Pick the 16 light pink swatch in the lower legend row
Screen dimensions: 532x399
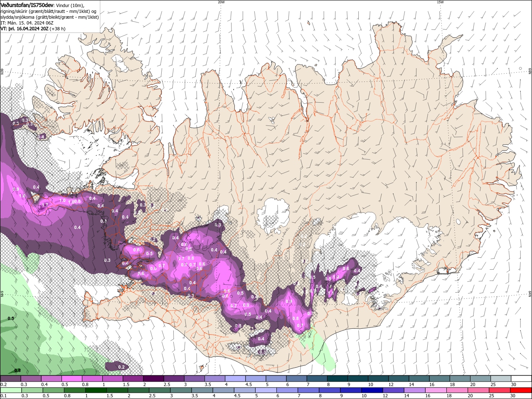coord(435,390)
